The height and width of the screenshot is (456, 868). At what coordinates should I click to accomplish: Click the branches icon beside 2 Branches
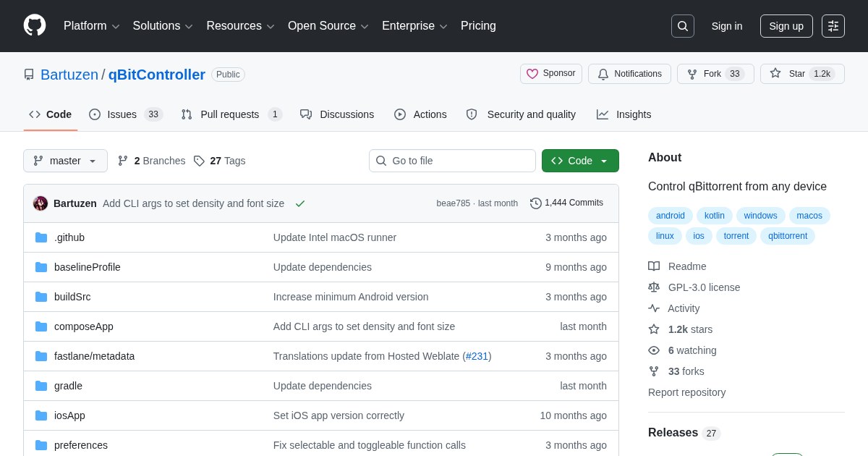point(123,161)
